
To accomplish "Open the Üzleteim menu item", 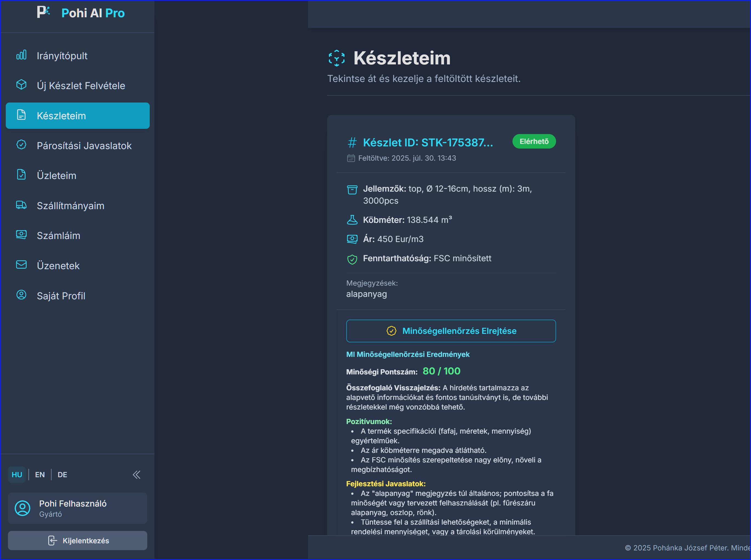I will click(57, 176).
